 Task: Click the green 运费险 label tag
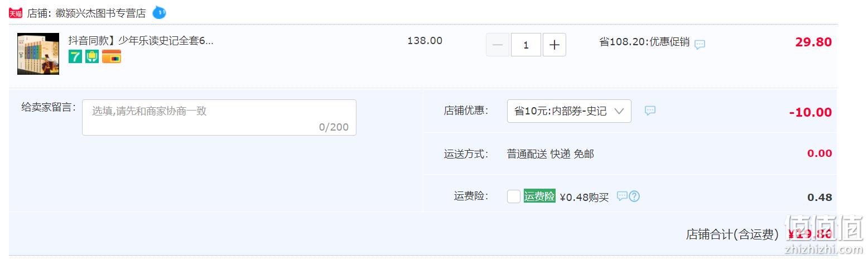click(x=539, y=196)
